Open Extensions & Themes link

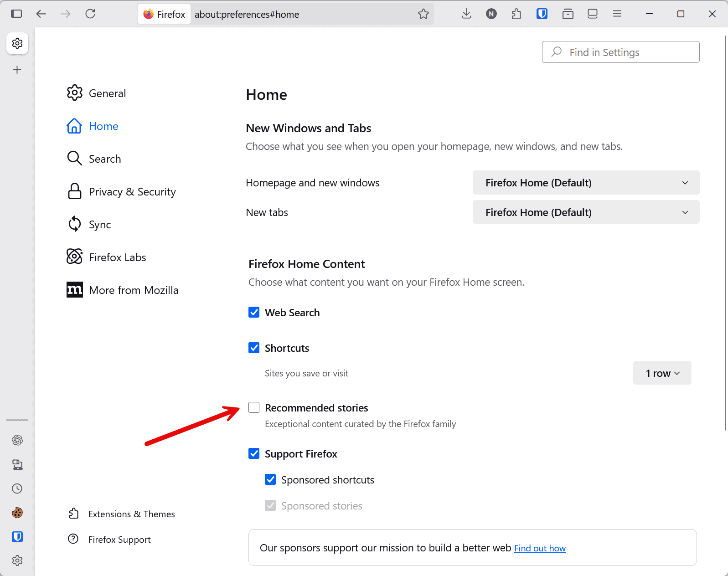point(131,514)
